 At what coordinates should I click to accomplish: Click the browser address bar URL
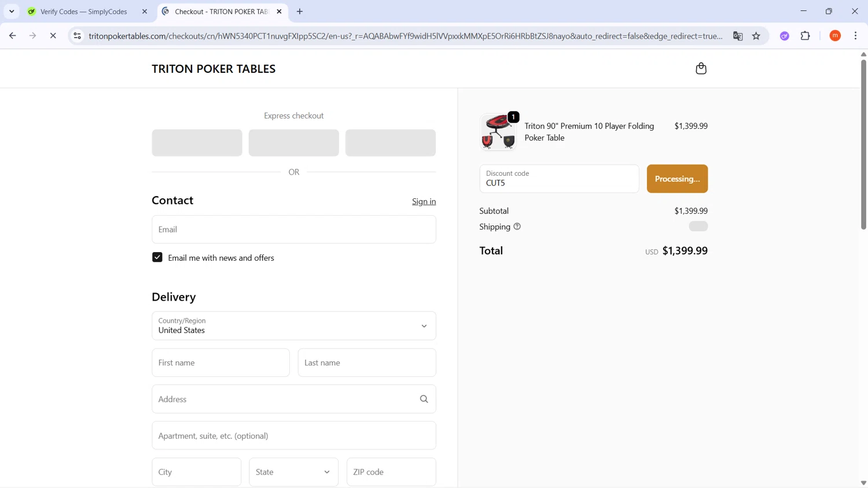(405, 36)
